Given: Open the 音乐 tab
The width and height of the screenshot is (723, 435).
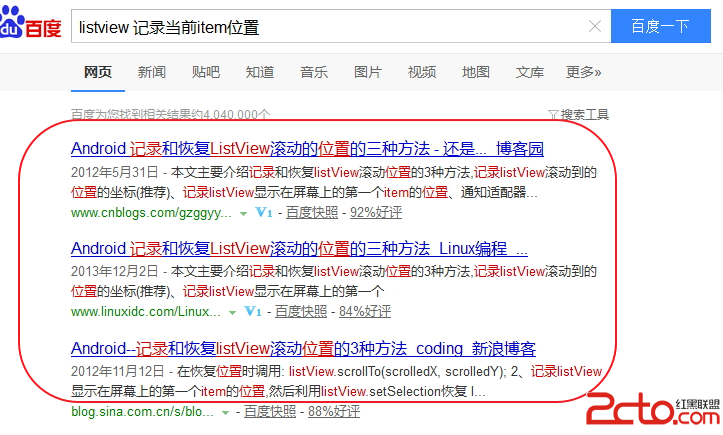Looking at the screenshot, I should (x=314, y=72).
